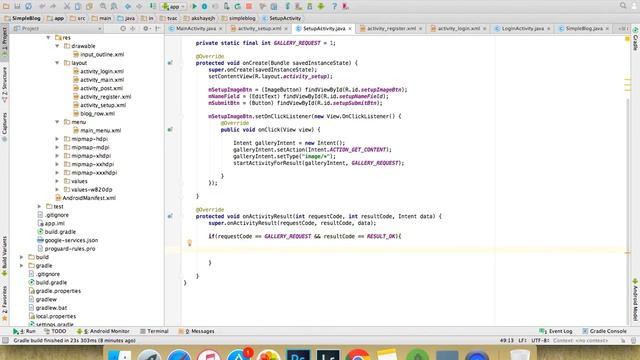Screen dimensions: 640x360
Task: Select the SetupActivity breadcrumb
Action: pos(282,18)
